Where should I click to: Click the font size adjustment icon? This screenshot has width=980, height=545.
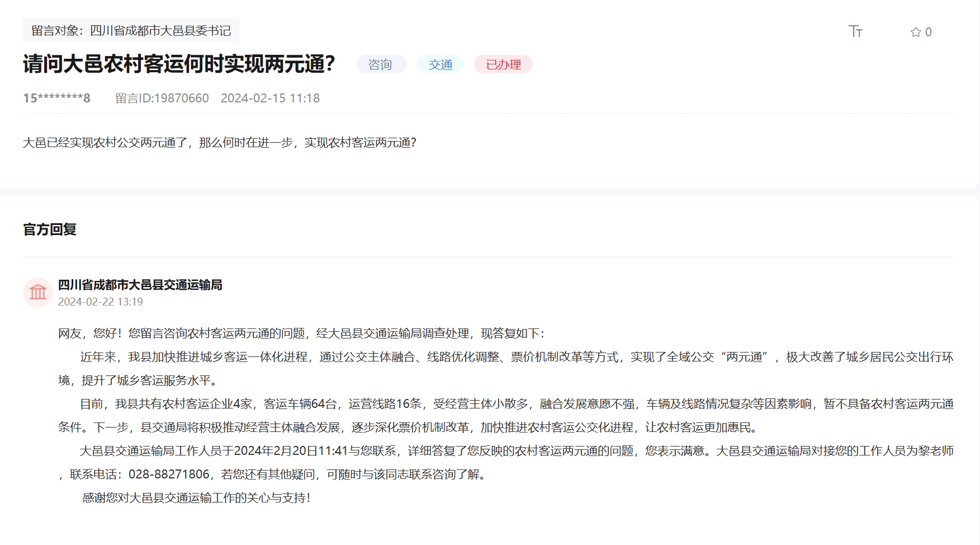click(x=855, y=32)
